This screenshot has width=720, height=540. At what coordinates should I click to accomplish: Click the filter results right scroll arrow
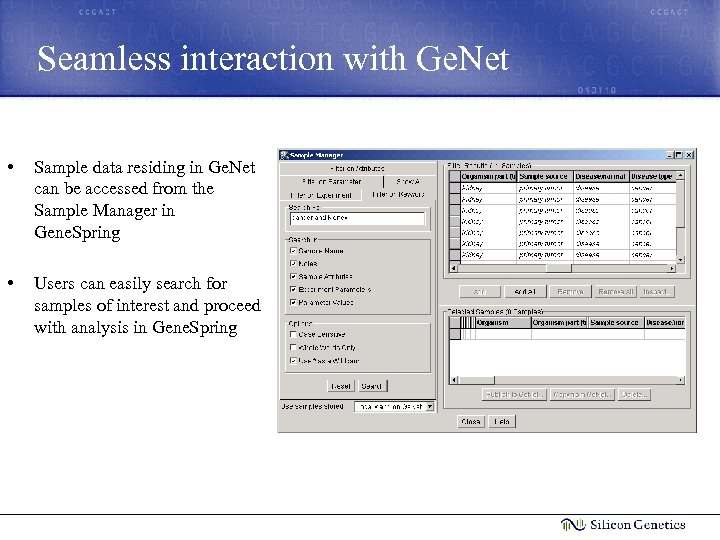(x=672, y=268)
